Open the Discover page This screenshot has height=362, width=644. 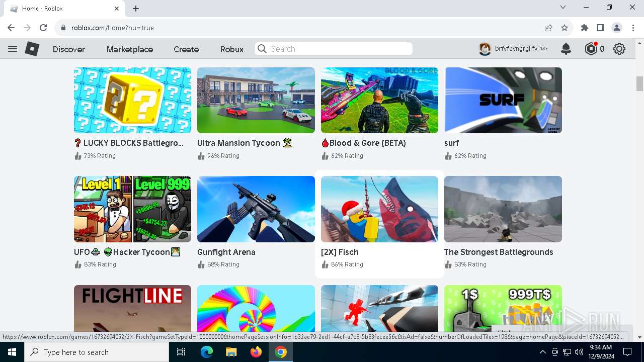pos(69,49)
